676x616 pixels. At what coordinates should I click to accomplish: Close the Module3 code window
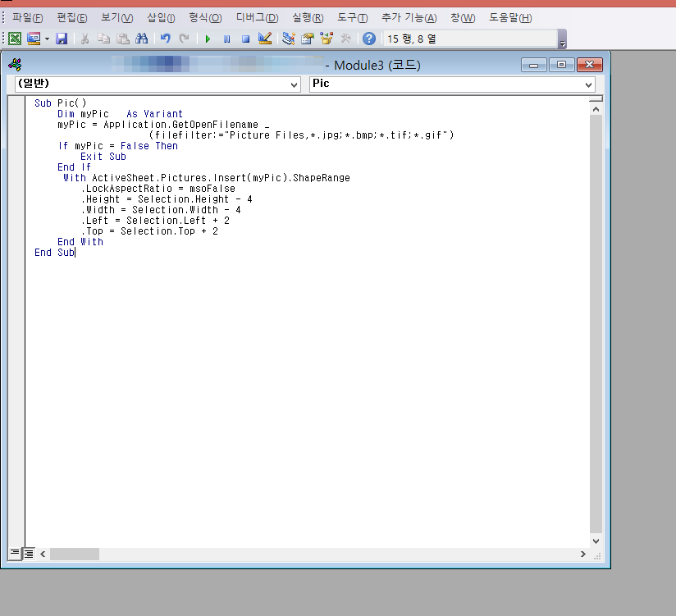[589, 65]
